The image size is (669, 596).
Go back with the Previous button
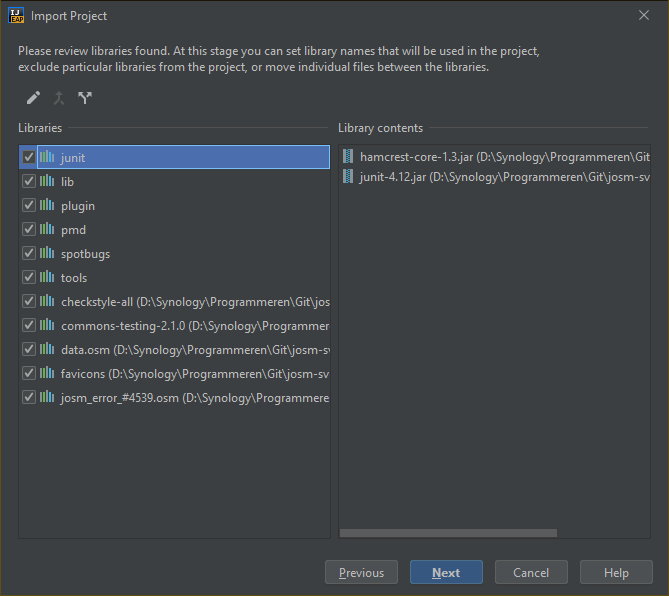(361, 573)
